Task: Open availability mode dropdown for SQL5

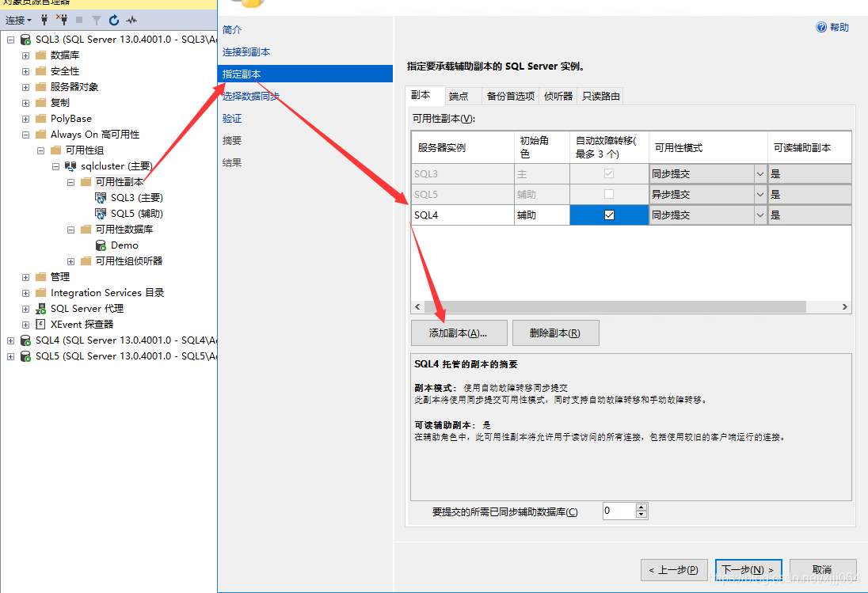Action: pos(760,194)
